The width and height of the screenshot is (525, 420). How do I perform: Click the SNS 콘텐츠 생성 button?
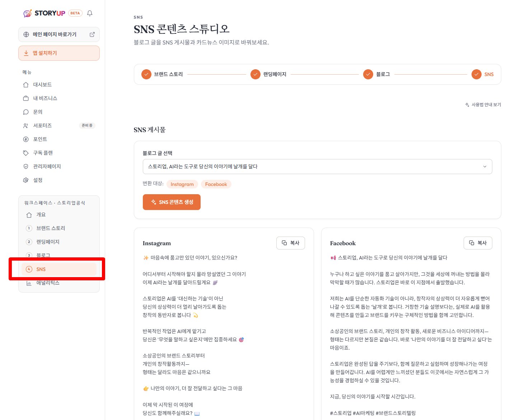(x=172, y=202)
